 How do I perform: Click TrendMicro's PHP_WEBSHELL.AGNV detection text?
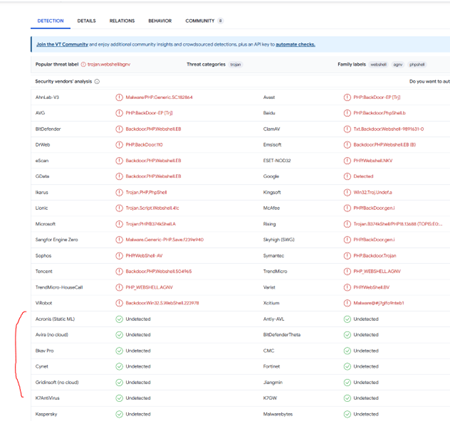tap(377, 271)
